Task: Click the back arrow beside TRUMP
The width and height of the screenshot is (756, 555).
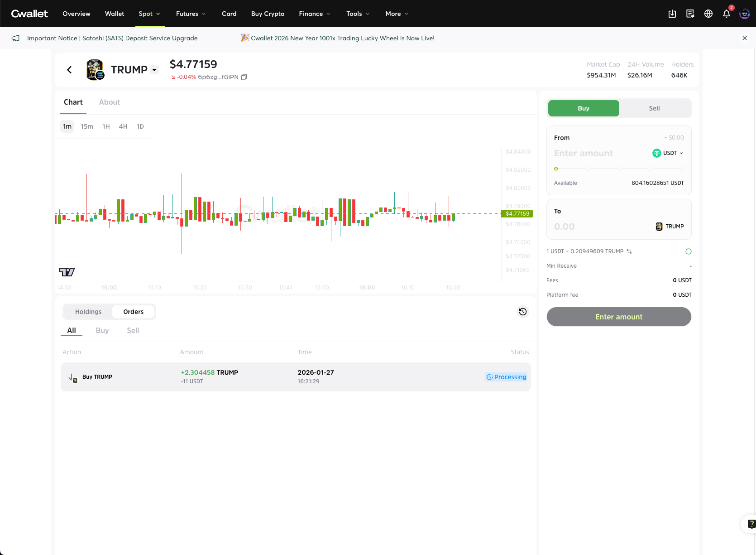Action: coord(69,70)
